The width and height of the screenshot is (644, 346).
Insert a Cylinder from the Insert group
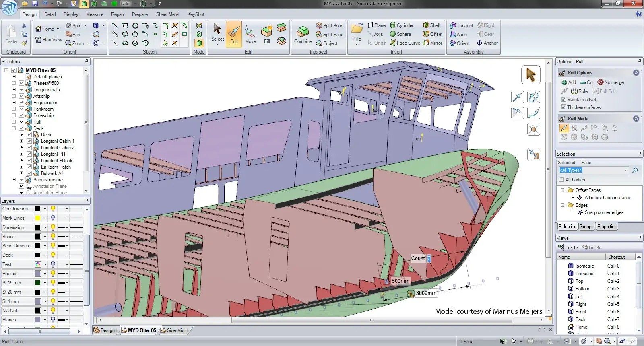402,25
